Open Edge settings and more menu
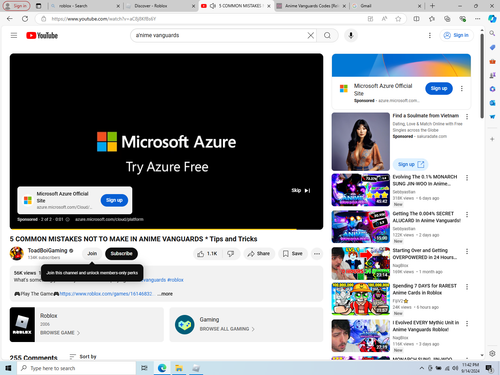 click(478, 19)
